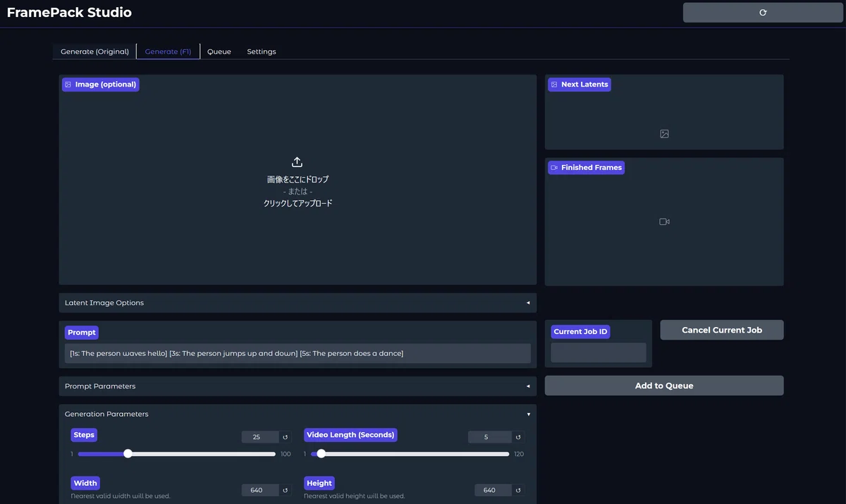Screen dimensions: 846x504
Task: Click the Add to Queue button
Action: pos(664,386)
